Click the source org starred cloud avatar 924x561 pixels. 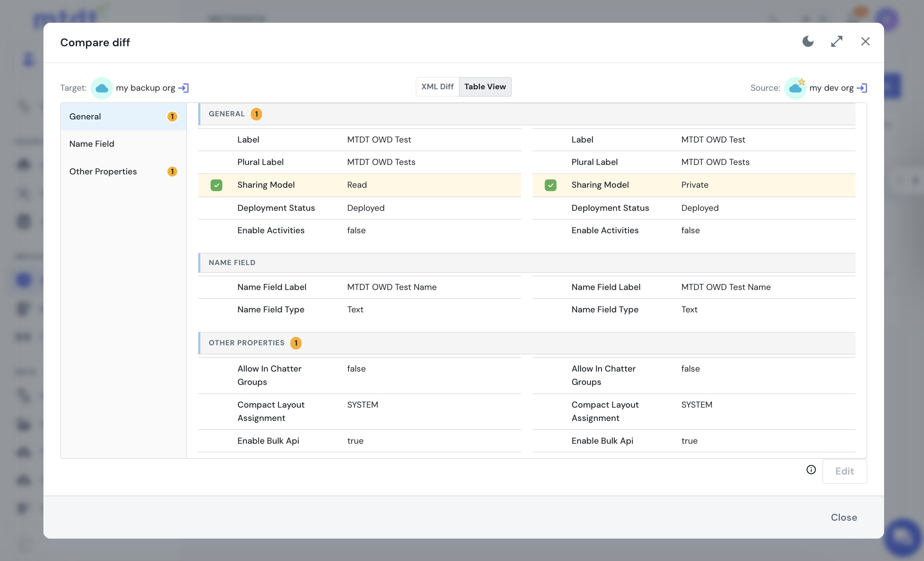click(x=795, y=88)
